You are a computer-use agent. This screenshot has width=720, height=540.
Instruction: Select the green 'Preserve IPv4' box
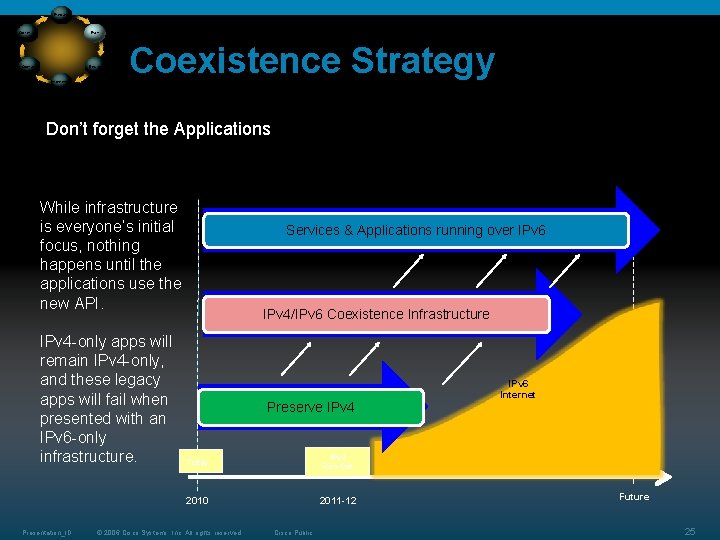coord(311,407)
